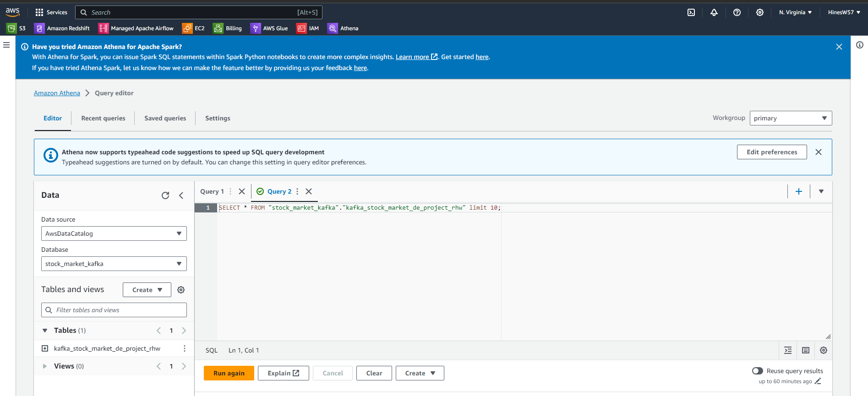The image size is (868, 396).
Task: Open the Billing shortcut
Action: pyautogui.click(x=228, y=28)
